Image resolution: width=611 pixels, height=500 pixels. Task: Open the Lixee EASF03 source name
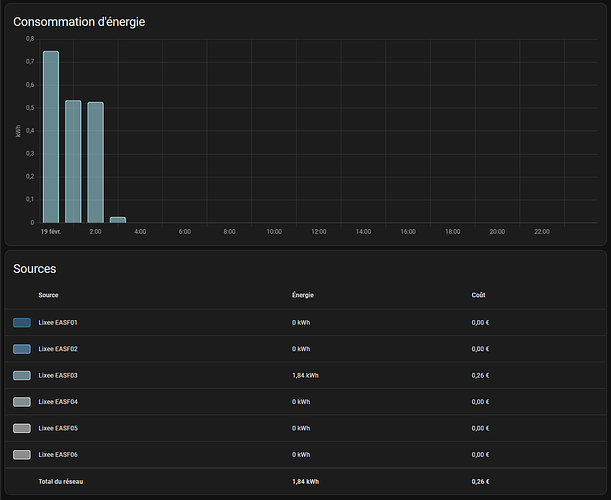pos(58,376)
